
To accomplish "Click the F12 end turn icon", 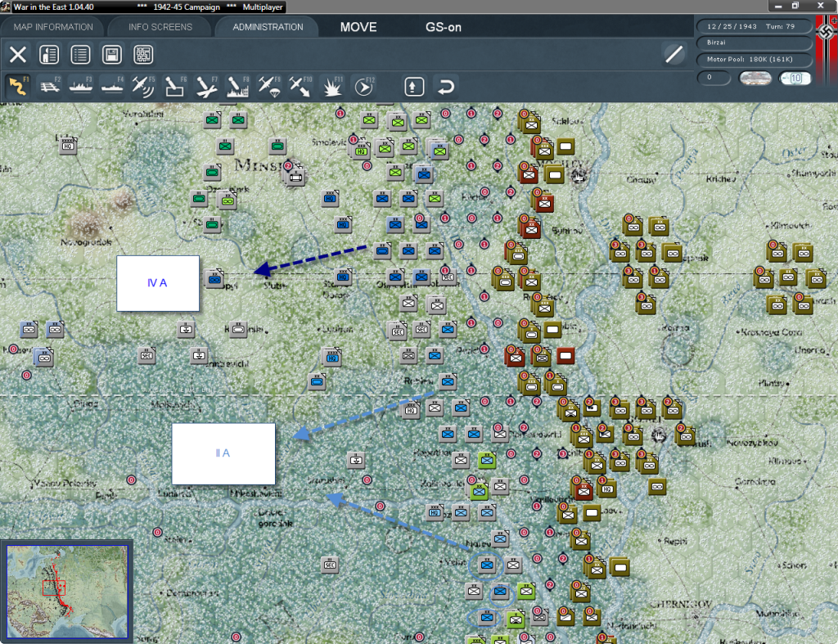I will point(363,86).
